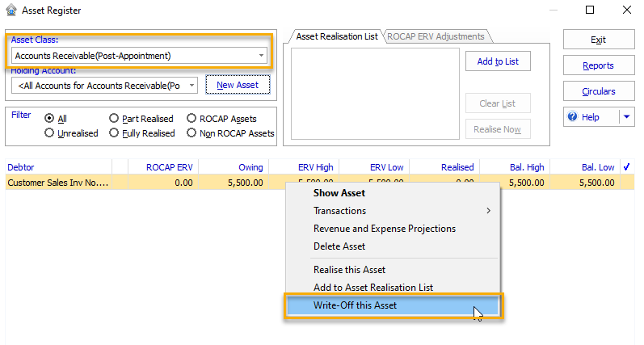Select the Non ROCAP Assets filter
Image resolution: width=644 pixels, height=345 pixels.
pyautogui.click(x=192, y=133)
